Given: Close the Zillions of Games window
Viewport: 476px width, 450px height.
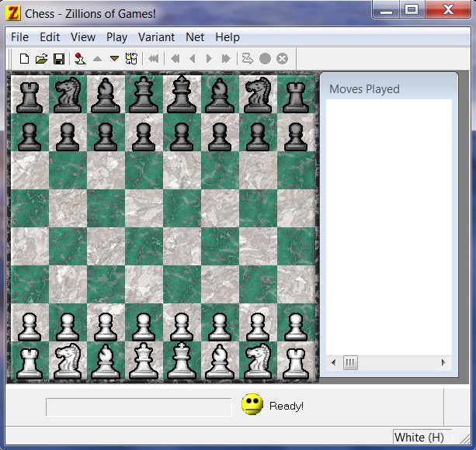Looking at the screenshot, I should [448, 10].
